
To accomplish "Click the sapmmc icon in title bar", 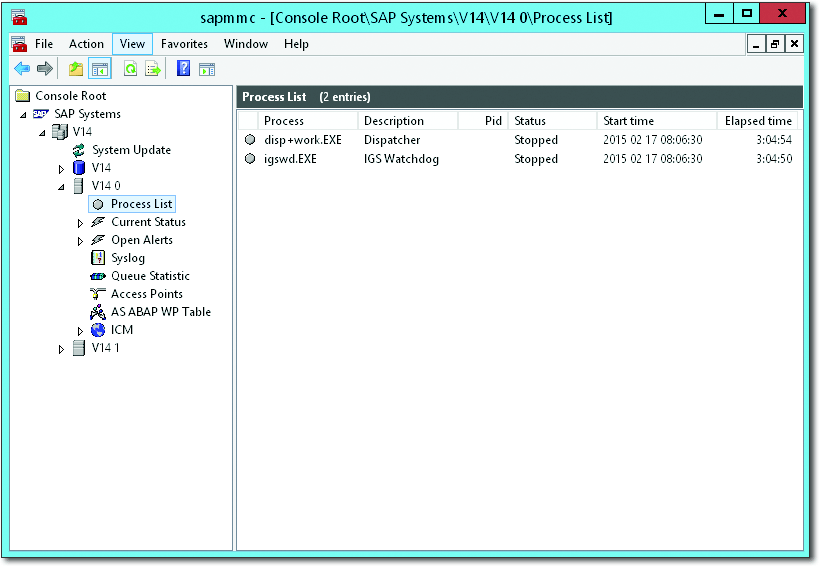I will point(19,18).
